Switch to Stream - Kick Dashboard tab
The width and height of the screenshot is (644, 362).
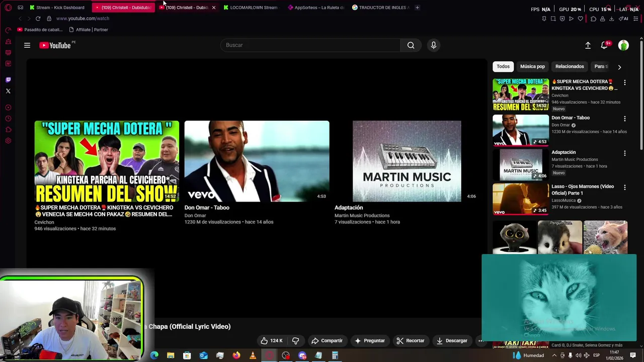pyautogui.click(x=57, y=8)
